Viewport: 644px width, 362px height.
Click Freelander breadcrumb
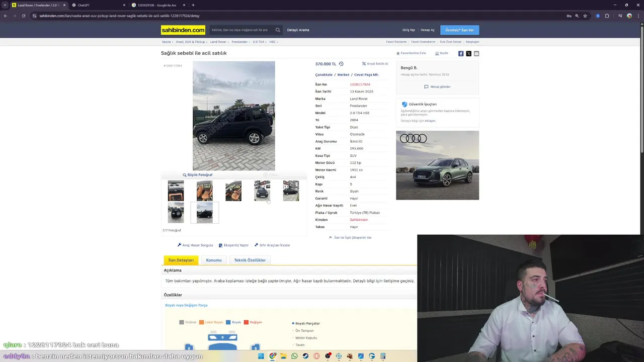pyautogui.click(x=239, y=42)
